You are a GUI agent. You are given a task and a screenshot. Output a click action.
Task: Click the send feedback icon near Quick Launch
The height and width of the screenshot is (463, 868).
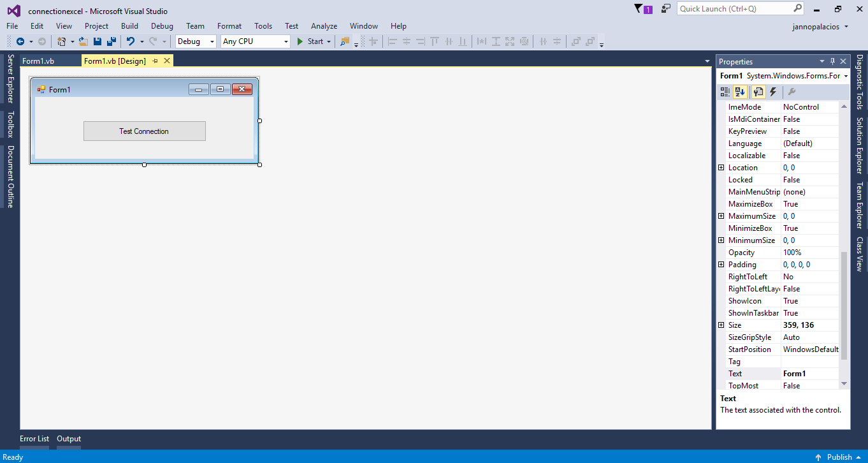(666, 9)
